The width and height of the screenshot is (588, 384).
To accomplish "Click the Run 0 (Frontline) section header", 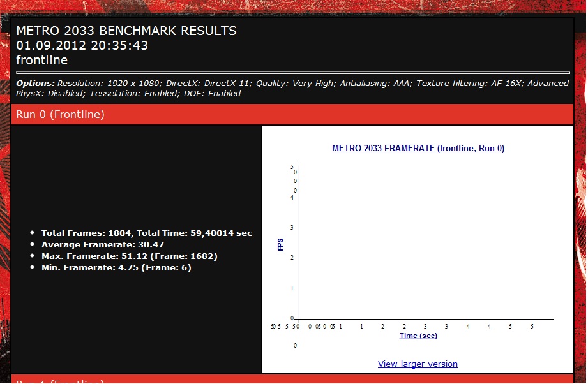I will (x=292, y=114).
